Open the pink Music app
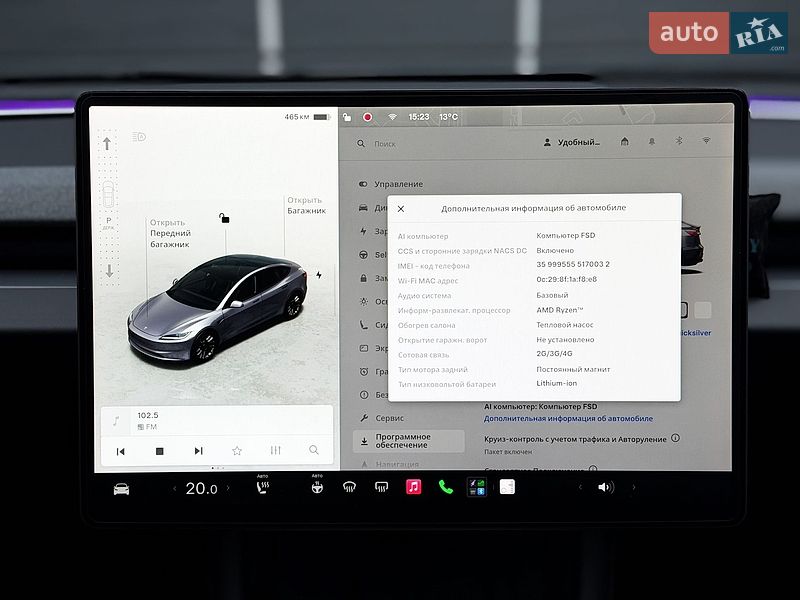Screen dimensions: 800x600 413,487
